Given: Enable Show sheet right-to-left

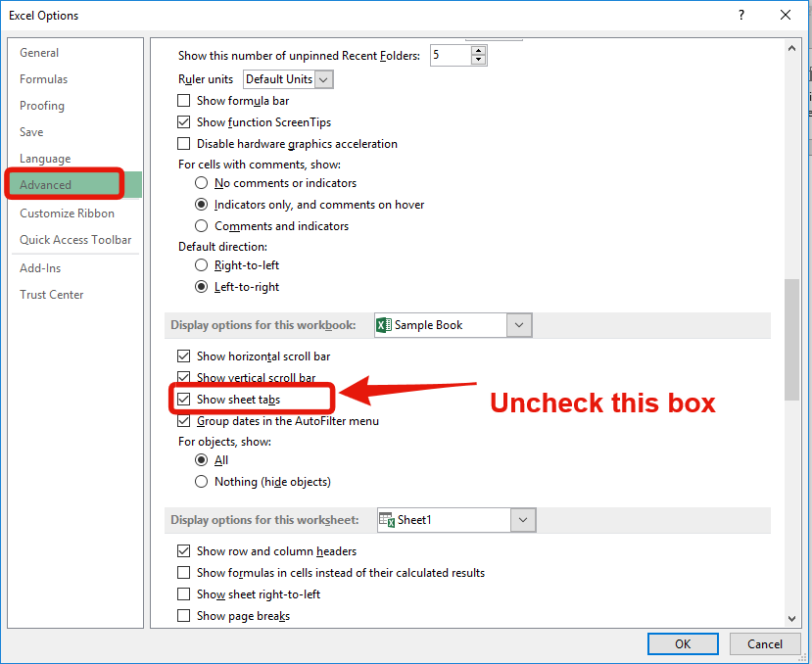Looking at the screenshot, I should click(184, 594).
